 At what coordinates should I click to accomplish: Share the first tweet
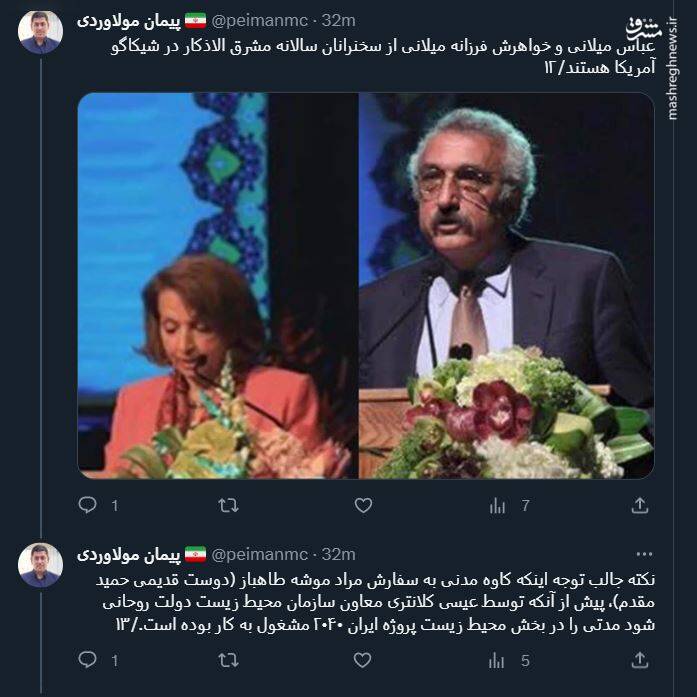point(640,505)
